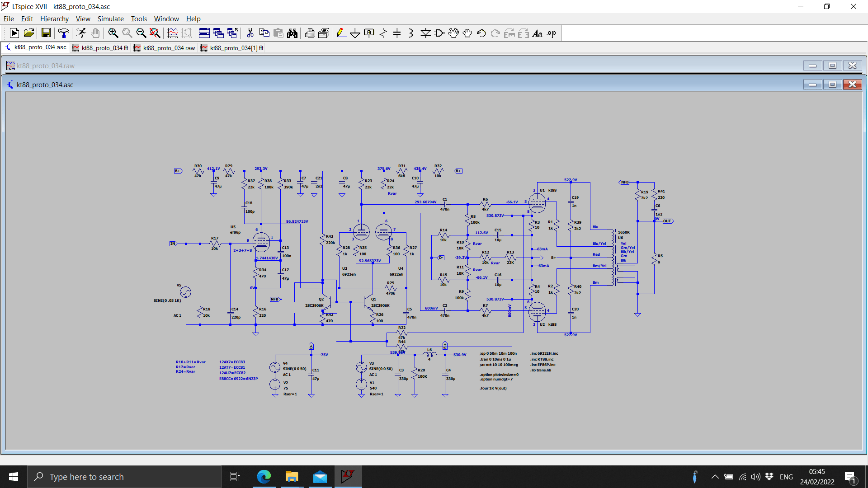Switch to the kt88_proto_034.fft tab
This screenshot has width=868, height=488.
tap(100, 48)
